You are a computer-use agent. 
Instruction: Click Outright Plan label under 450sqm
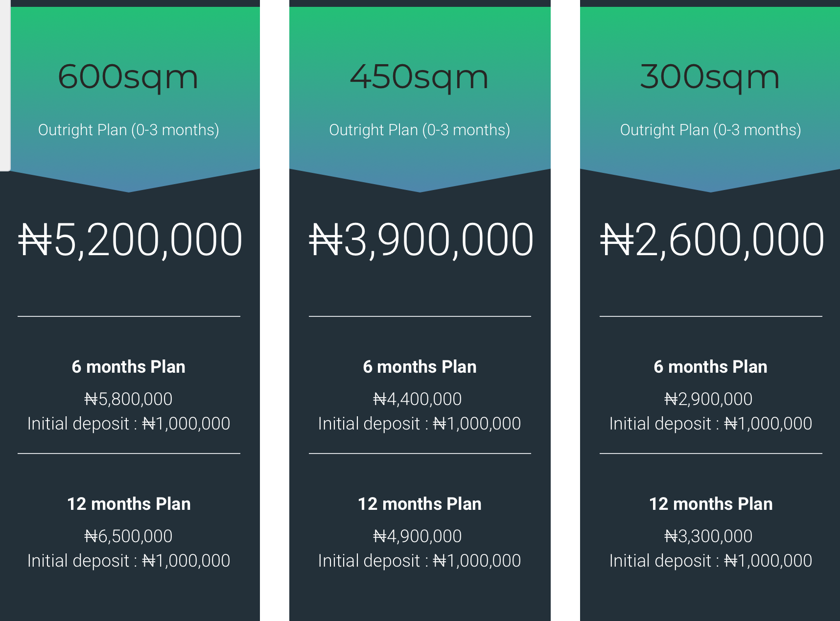[420, 130]
